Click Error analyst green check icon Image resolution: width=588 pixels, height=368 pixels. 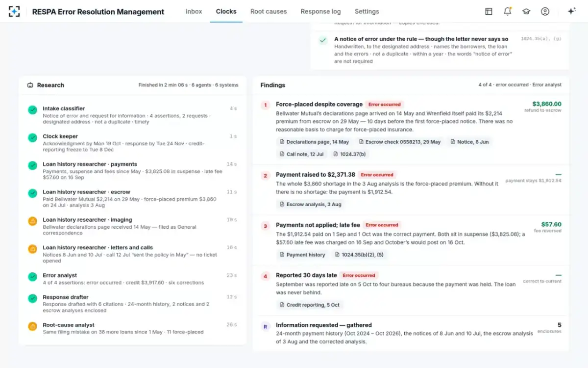[x=32, y=277]
